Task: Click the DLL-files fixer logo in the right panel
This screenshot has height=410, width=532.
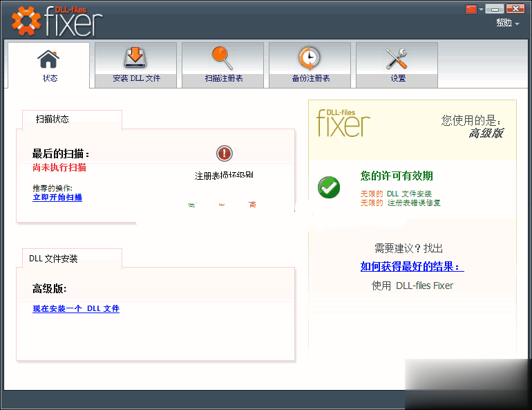Action: (343, 123)
